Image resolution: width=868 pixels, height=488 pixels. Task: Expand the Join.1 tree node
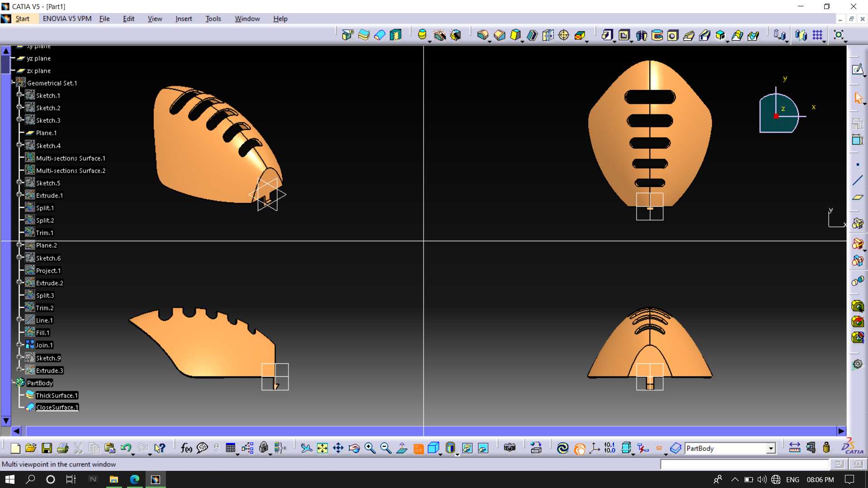tap(19, 345)
